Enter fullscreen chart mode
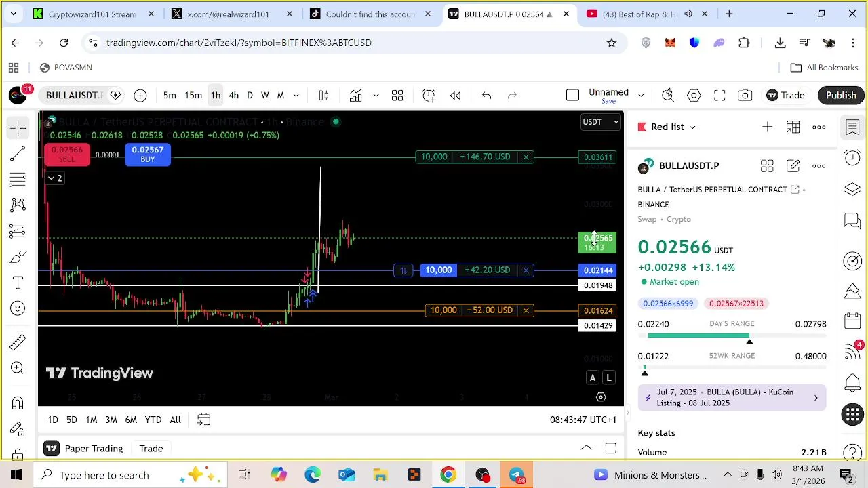The width and height of the screenshot is (868, 488). 719,96
